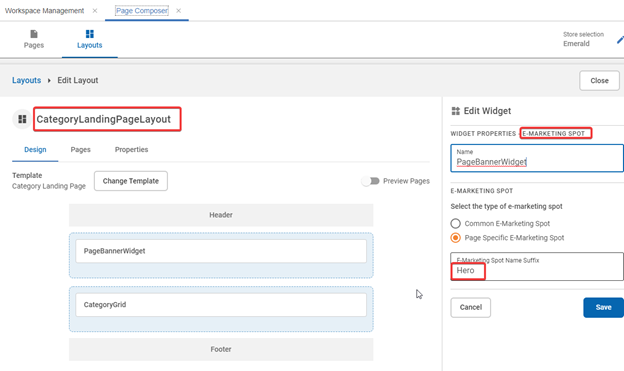624x371 pixels.
Task: Select the CategoryGrid widget slot
Action: coord(221,305)
